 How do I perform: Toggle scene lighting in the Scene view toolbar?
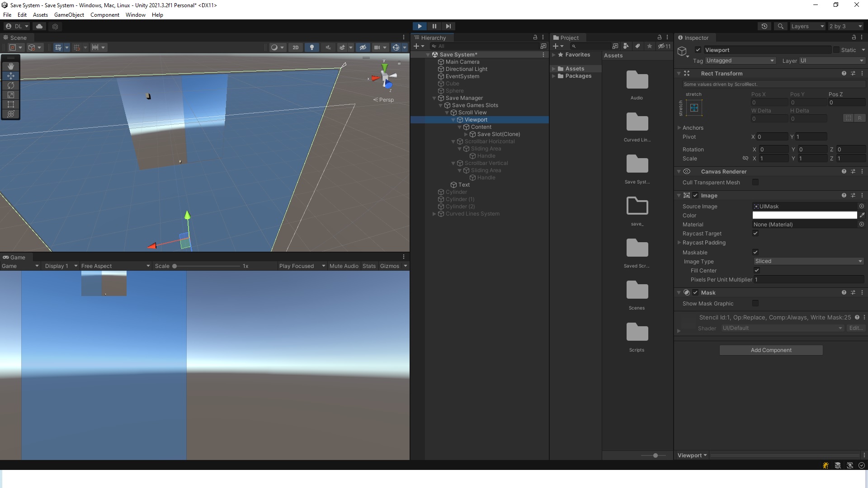[x=312, y=47]
